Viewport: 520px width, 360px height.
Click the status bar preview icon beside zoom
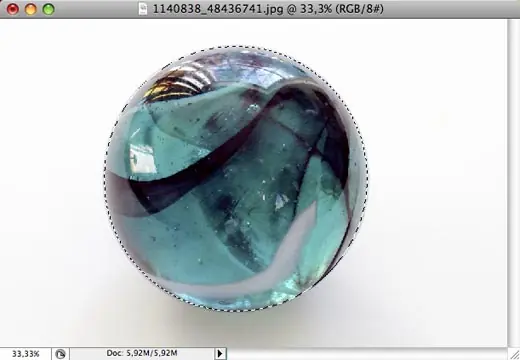[60, 353]
